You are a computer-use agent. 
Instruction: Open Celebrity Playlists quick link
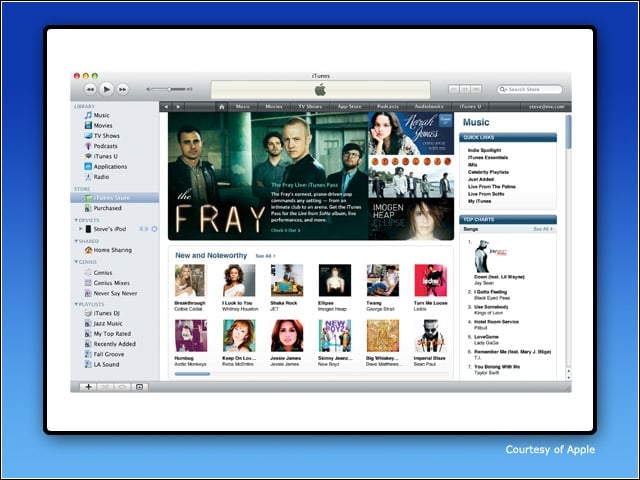pyautogui.click(x=488, y=172)
